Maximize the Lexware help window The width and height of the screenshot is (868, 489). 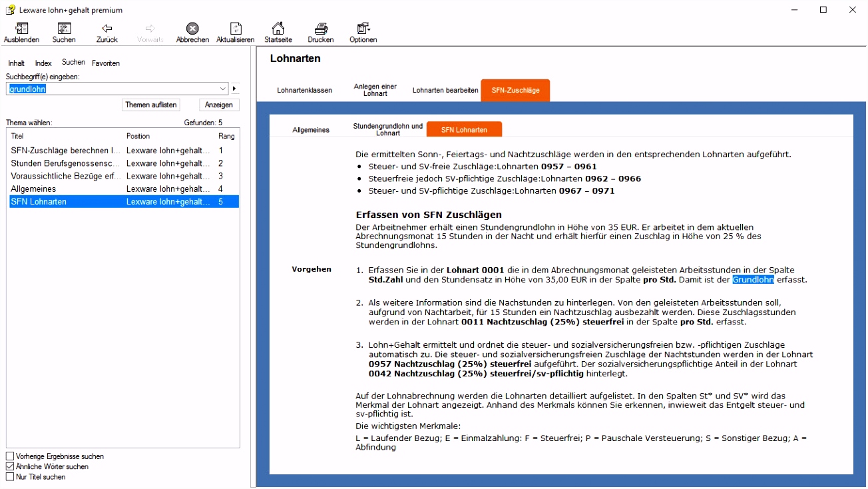(x=823, y=9)
